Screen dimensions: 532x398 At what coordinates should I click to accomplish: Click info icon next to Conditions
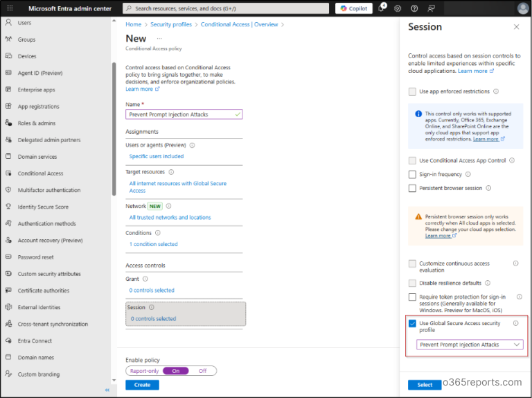coord(158,233)
